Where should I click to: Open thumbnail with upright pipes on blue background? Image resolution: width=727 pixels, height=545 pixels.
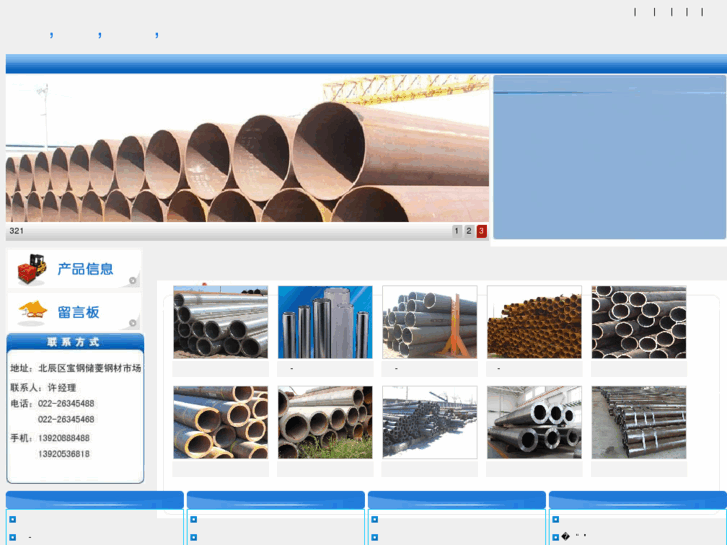[325, 322]
